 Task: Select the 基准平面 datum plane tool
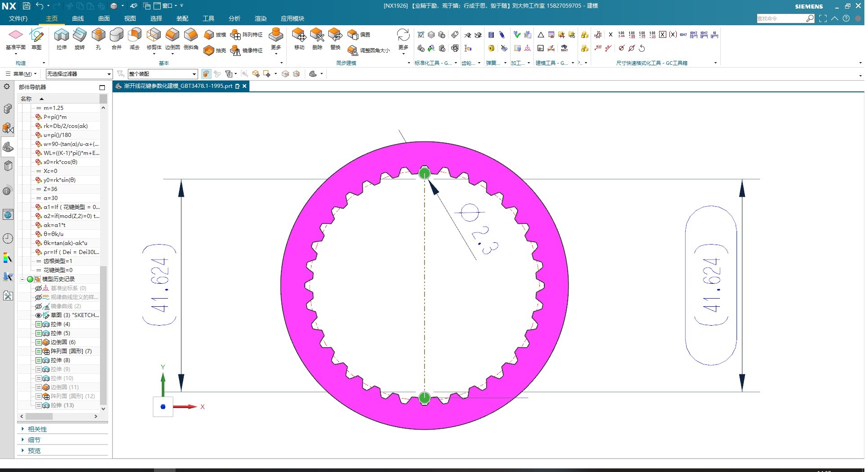click(15, 39)
